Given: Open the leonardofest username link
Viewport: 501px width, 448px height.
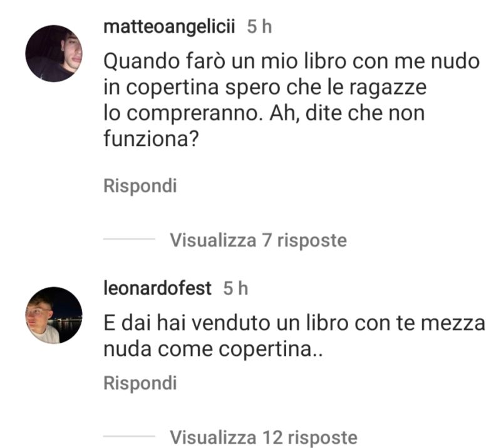Looking at the screenshot, I should pyautogui.click(x=158, y=288).
